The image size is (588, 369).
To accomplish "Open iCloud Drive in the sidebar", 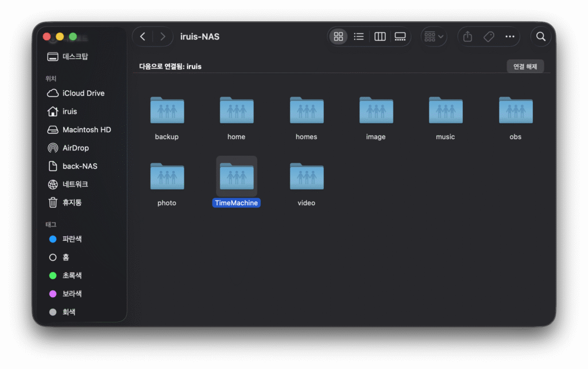I will pyautogui.click(x=83, y=93).
